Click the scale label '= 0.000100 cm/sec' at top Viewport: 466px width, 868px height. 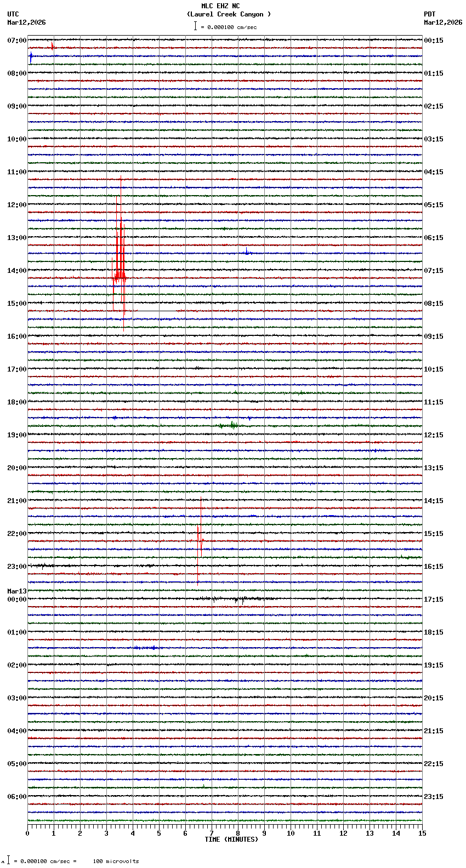point(229,27)
